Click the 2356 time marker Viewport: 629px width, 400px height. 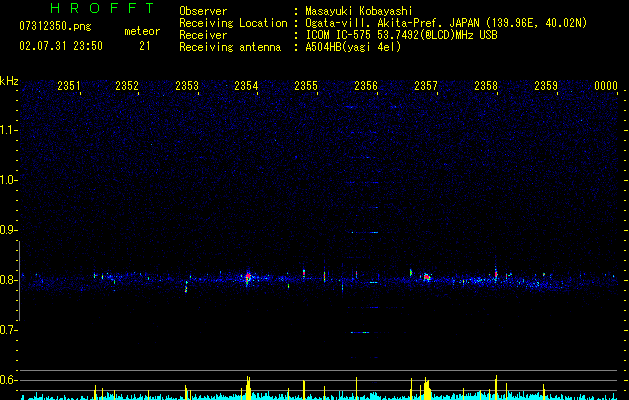366,86
